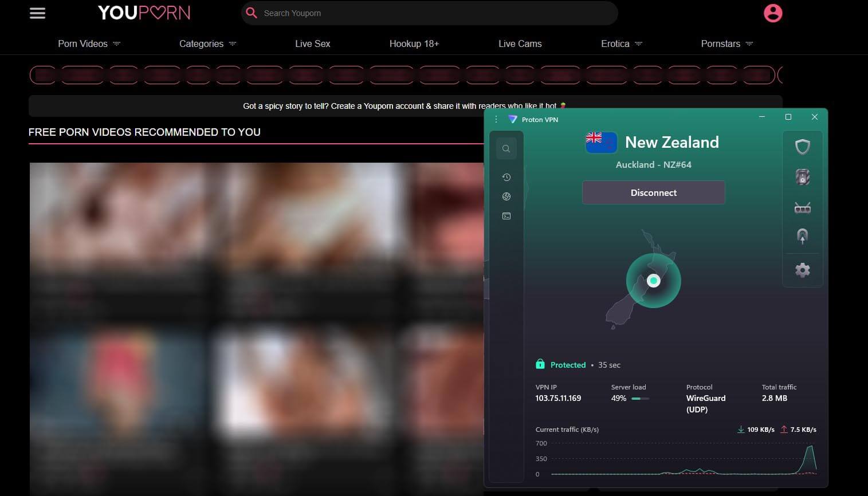Click the site logo in the header
Screen dimensions: 868x496
click(144, 13)
